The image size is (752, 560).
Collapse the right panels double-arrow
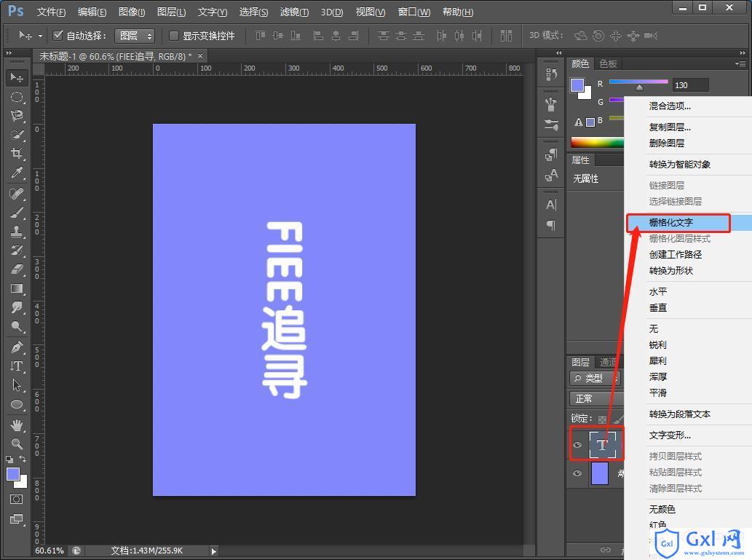tap(743, 52)
